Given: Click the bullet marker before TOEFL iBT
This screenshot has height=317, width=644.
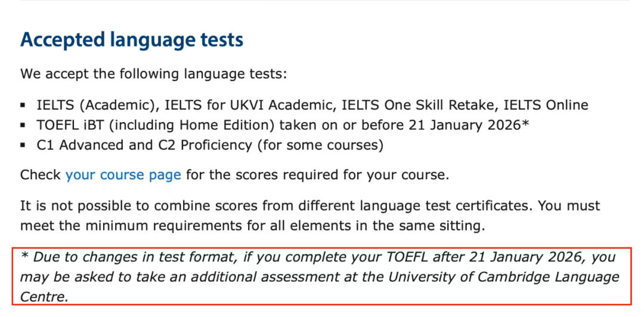Looking at the screenshot, I should tap(24, 126).
